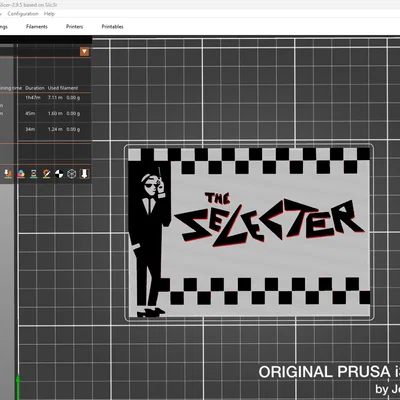Click the feature type view icon in legend
The width and height of the screenshot is (400, 400).
8,174
